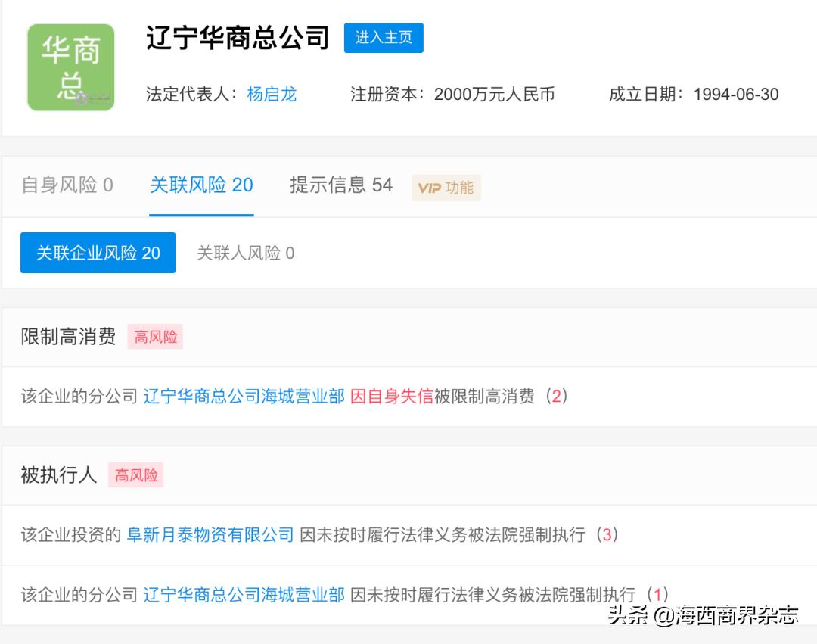Open 阜新月泰物资有限公司 company link
This screenshot has height=644, width=817.
click(x=212, y=535)
